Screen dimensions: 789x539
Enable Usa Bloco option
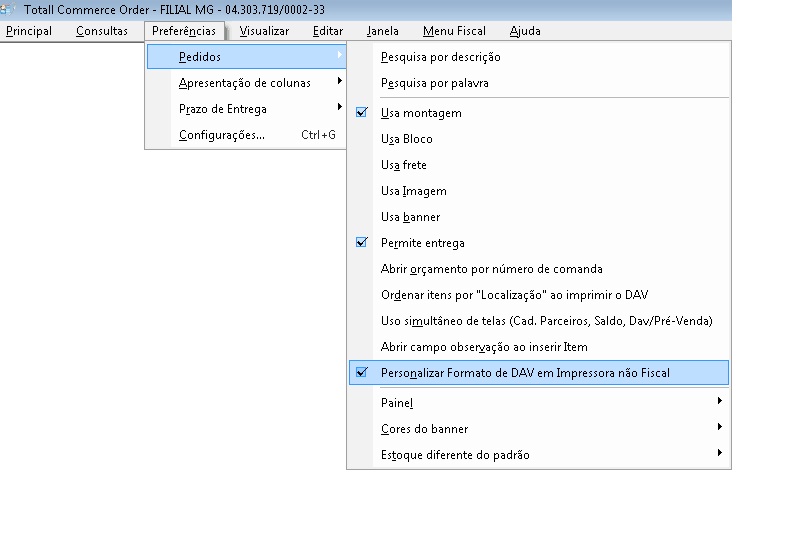539,139
